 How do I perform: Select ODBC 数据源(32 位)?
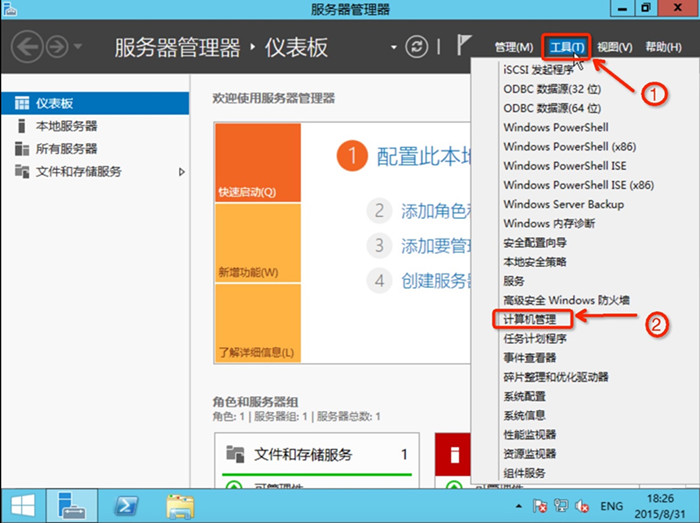[552, 89]
